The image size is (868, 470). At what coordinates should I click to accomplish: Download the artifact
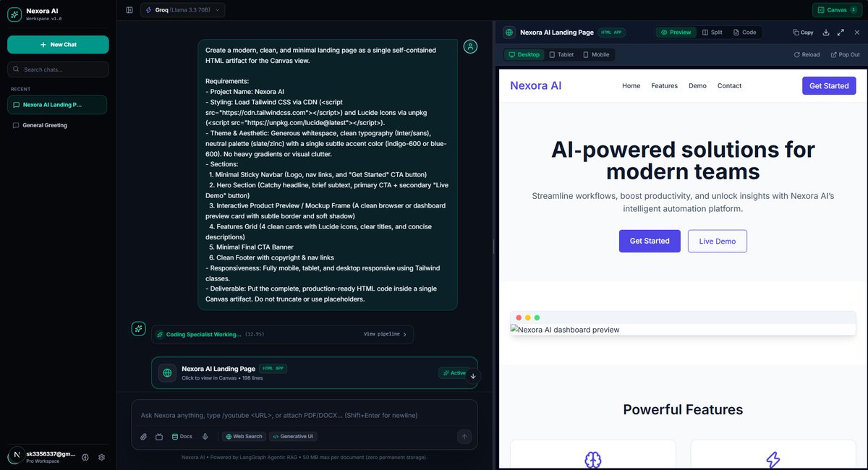pyautogui.click(x=825, y=33)
